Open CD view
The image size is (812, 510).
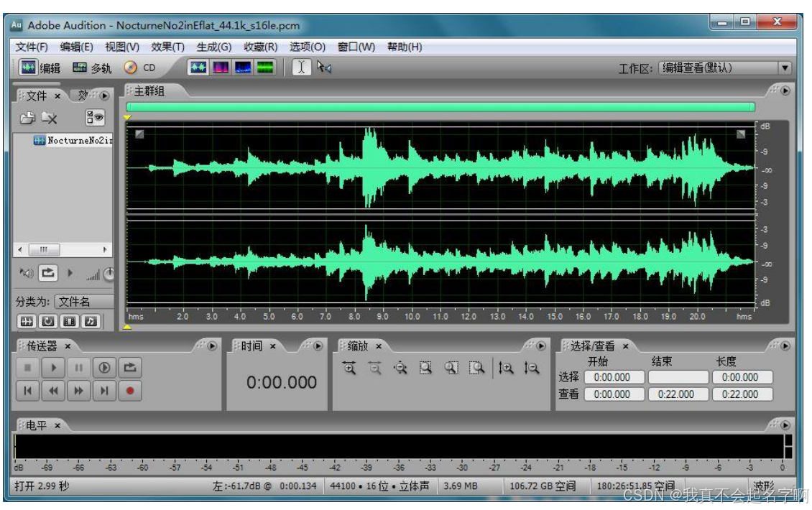click(x=140, y=68)
